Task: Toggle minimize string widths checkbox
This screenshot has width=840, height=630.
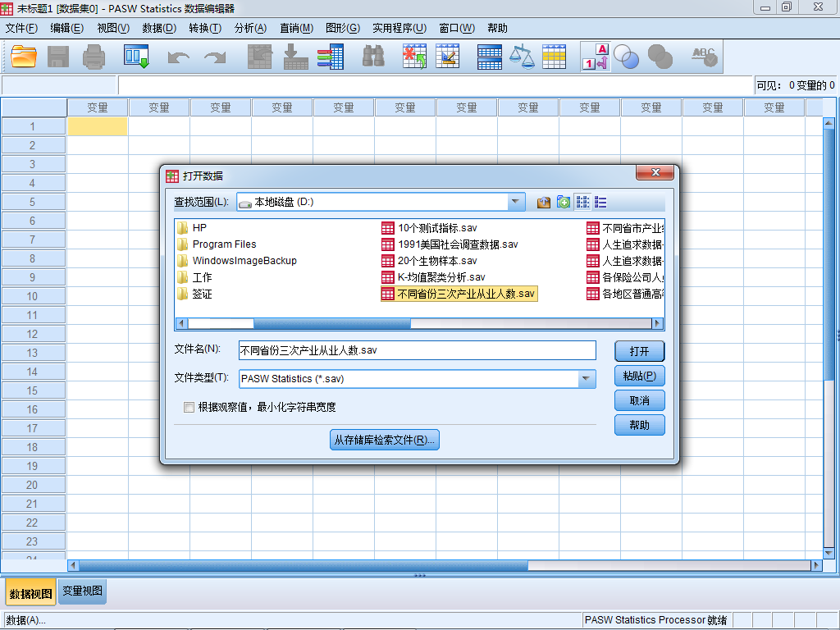Action: point(189,407)
